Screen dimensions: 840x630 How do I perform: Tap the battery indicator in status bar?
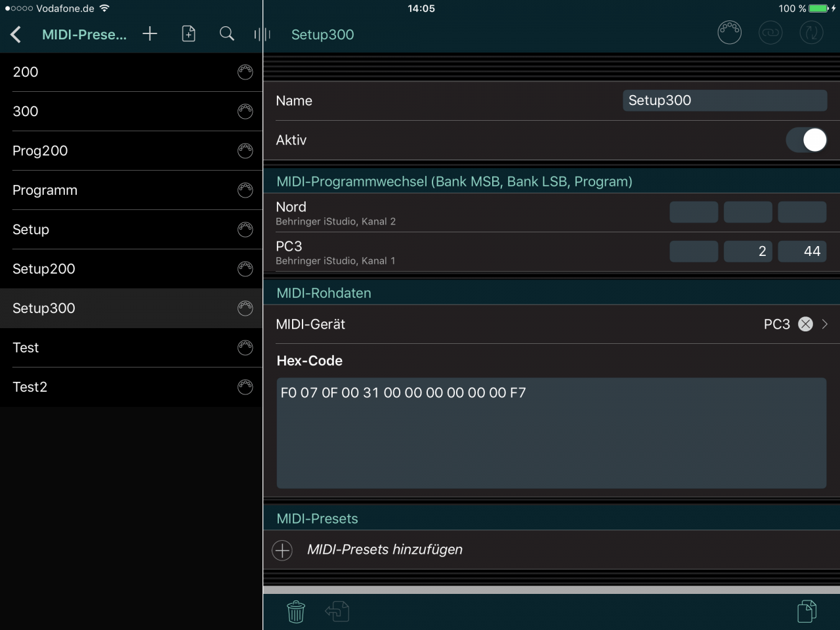tap(819, 9)
